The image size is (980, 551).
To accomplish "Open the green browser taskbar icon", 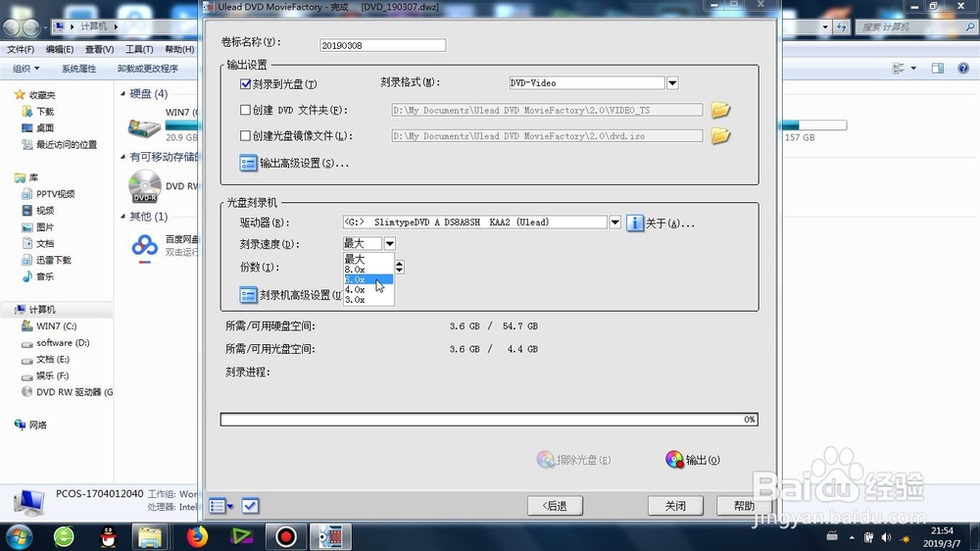I will (x=64, y=536).
